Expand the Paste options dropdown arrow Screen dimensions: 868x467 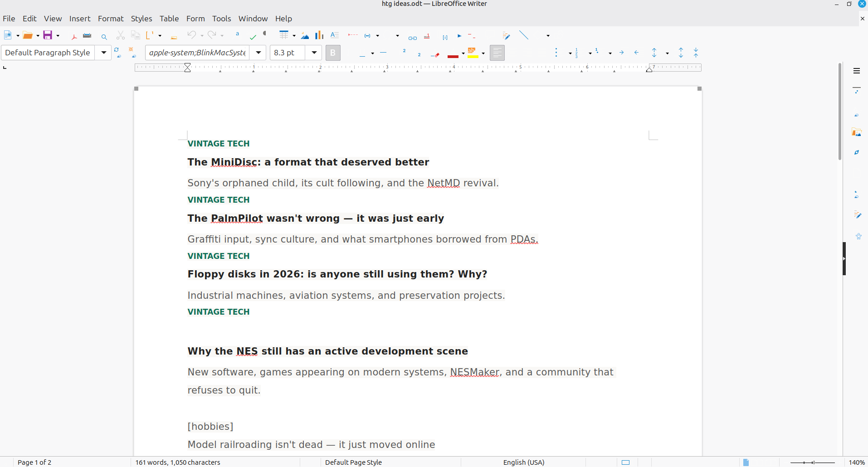coord(160,36)
